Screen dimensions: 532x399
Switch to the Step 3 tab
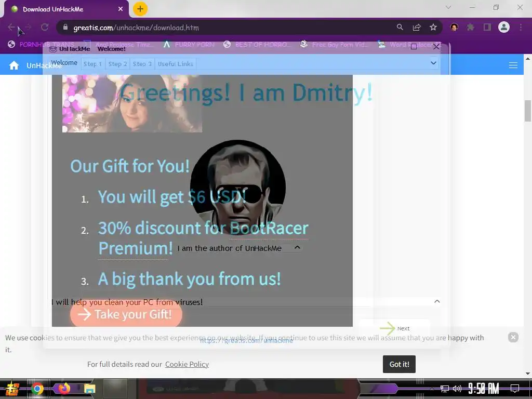coord(142,64)
